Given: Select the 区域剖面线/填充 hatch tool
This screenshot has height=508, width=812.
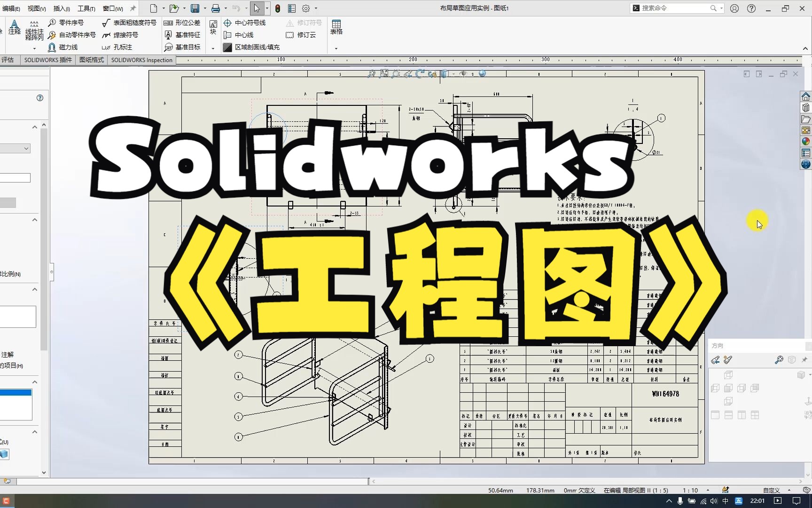Looking at the screenshot, I should (x=251, y=47).
